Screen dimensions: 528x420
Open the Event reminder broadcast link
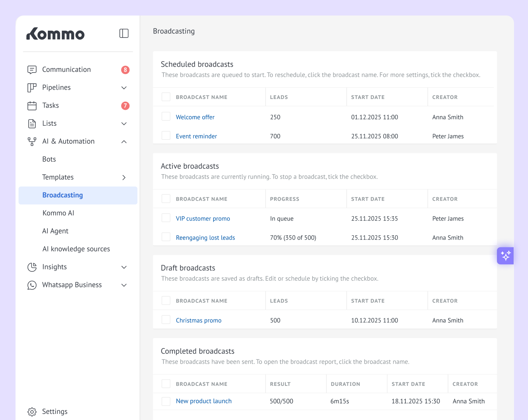[x=196, y=136]
